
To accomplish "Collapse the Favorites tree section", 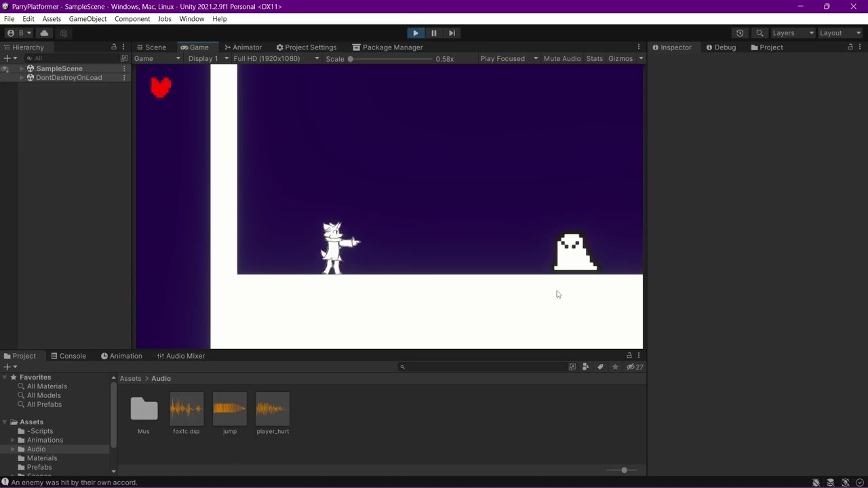I will (5, 378).
